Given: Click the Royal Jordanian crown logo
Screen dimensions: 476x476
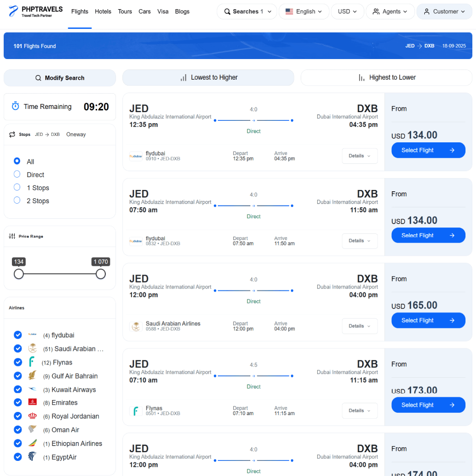Looking at the screenshot, I should pos(32,416).
